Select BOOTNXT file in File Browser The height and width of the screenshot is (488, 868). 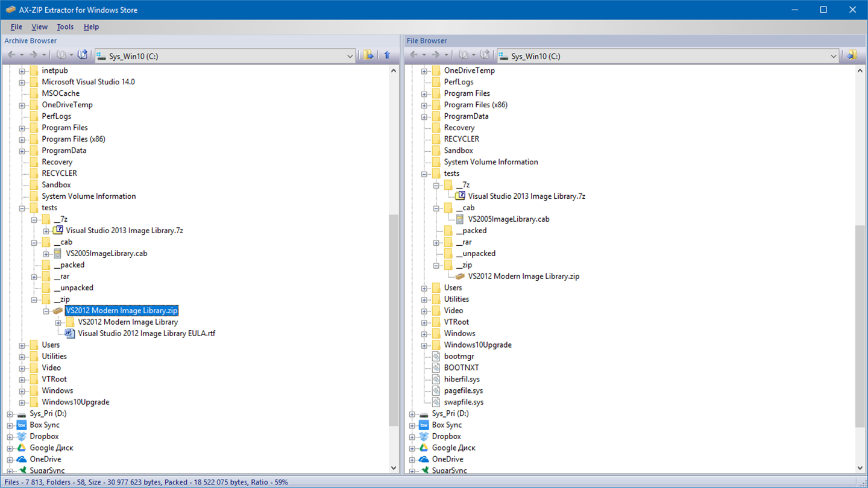461,368
